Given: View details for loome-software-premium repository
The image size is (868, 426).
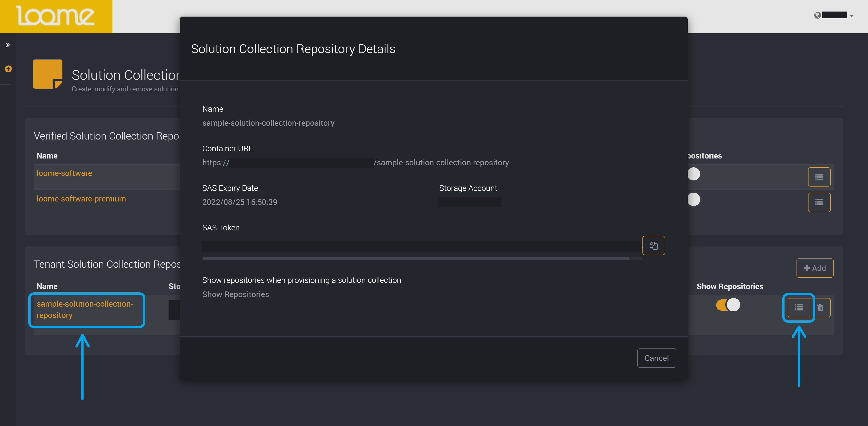Looking at the screenshot, I should click(819, 202).
